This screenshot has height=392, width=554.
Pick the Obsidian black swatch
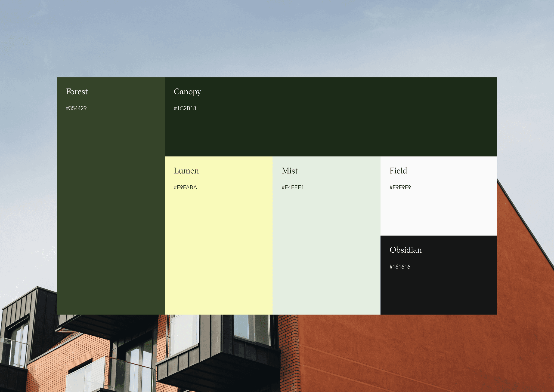[439, 292]
